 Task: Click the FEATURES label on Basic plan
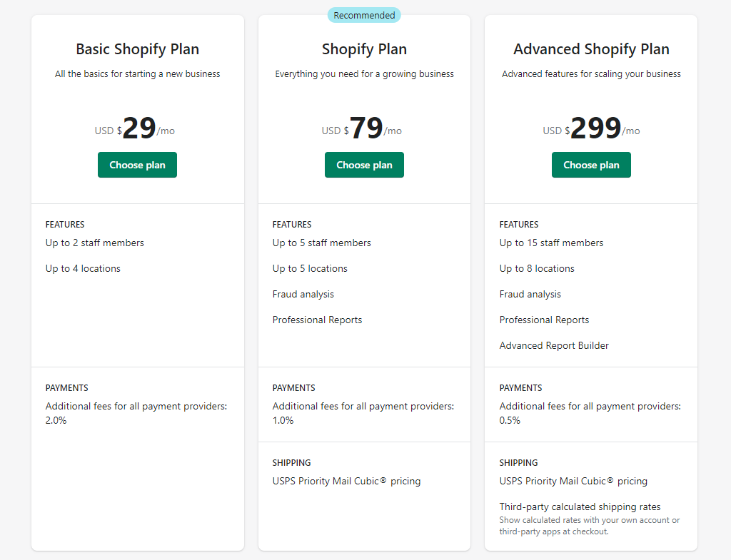pos(65,224)
